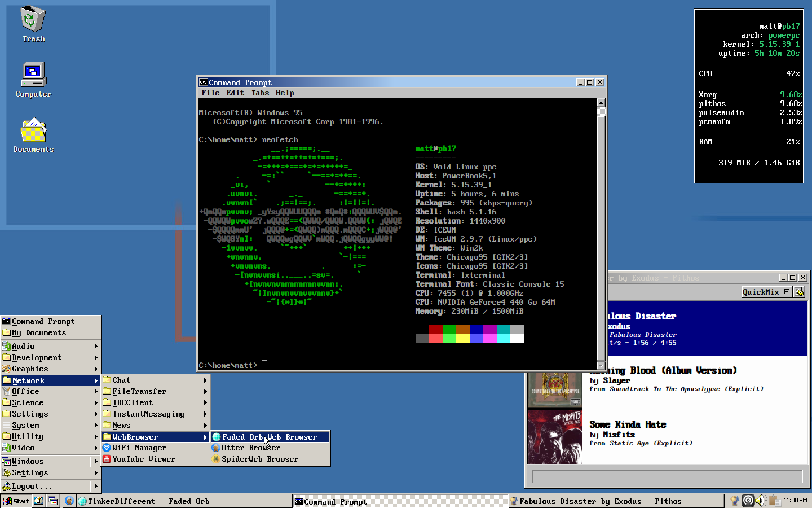
Task: Click the System menu category icon
Action: coord(7,425)
